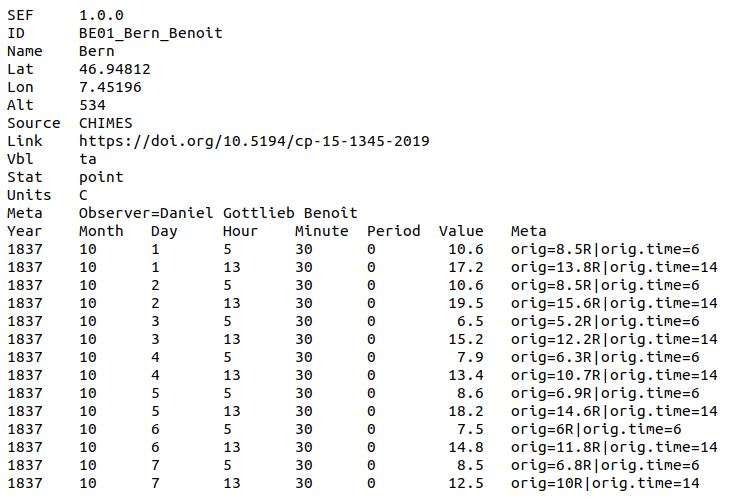Click the Stat value point
729x499 pixels.
101,177
